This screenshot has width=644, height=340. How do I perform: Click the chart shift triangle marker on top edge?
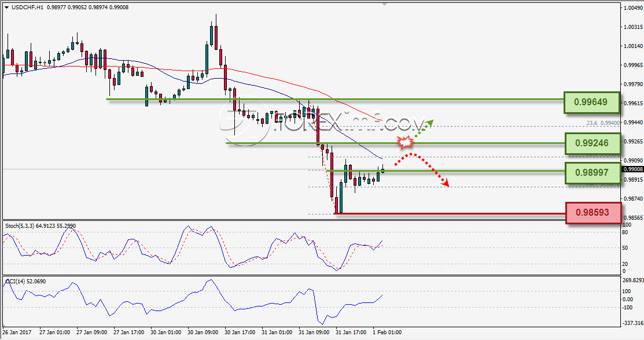(384, 4)
